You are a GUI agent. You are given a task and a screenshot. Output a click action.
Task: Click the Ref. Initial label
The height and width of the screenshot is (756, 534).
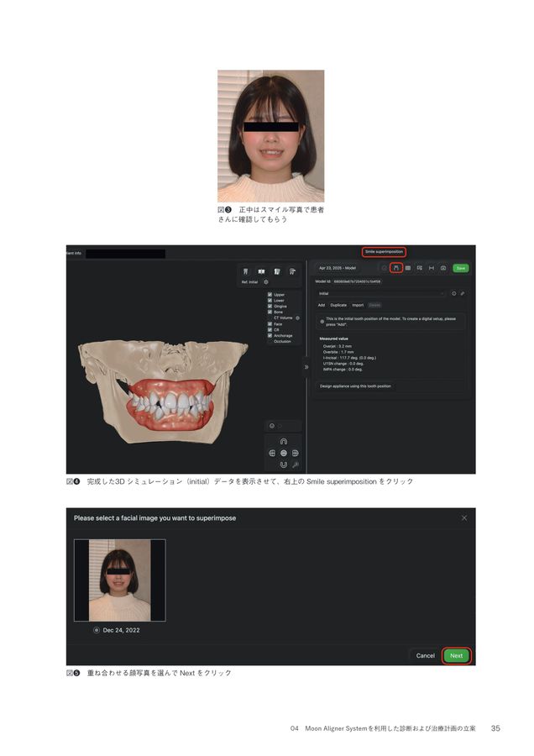(x=249, y=282)
